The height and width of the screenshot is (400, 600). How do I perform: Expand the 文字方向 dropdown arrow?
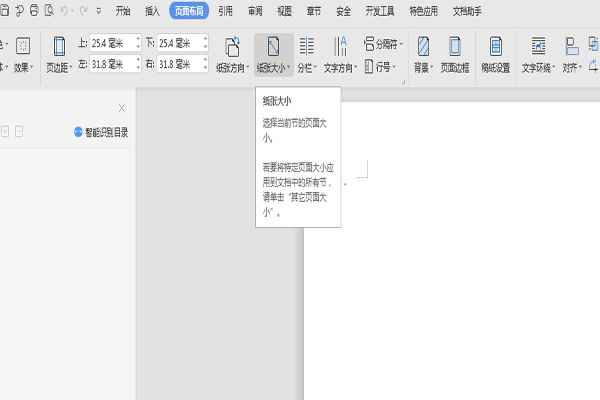pos(356,68)
